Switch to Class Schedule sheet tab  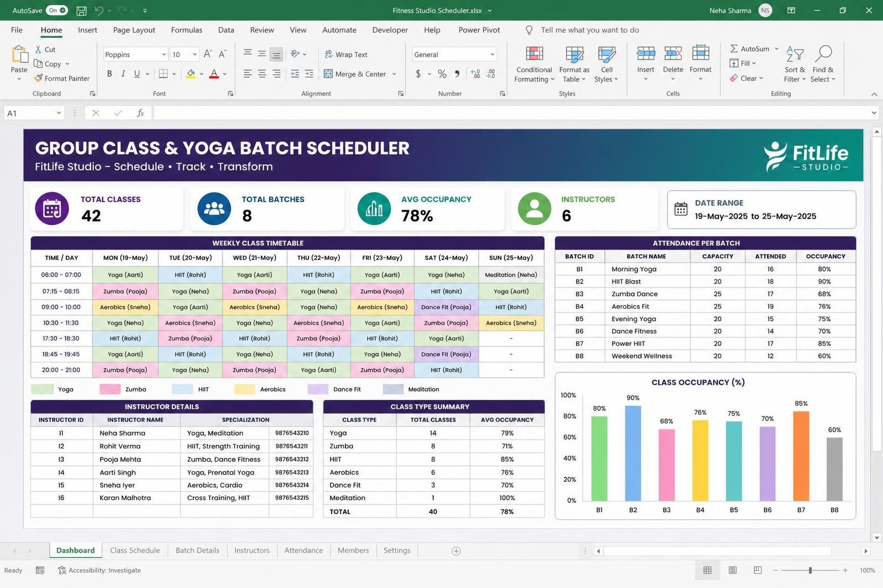pyautogui.click(x=135, y=550)
